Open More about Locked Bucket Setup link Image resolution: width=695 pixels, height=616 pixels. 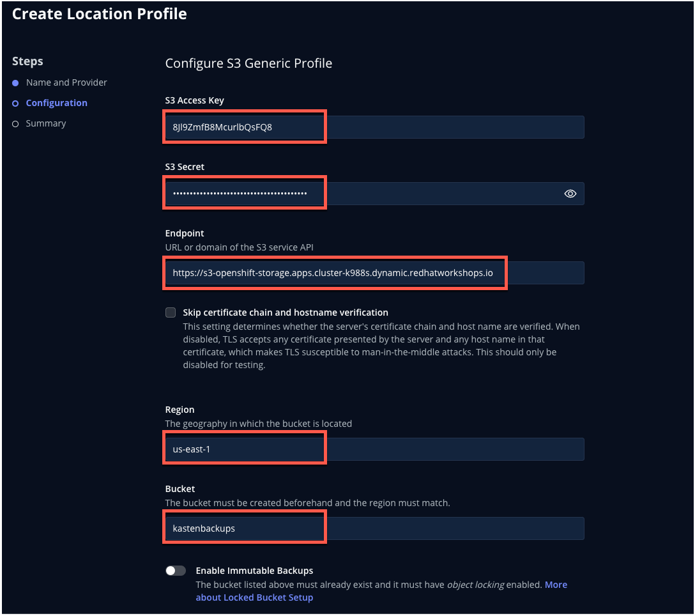click(x=381, y=591)
